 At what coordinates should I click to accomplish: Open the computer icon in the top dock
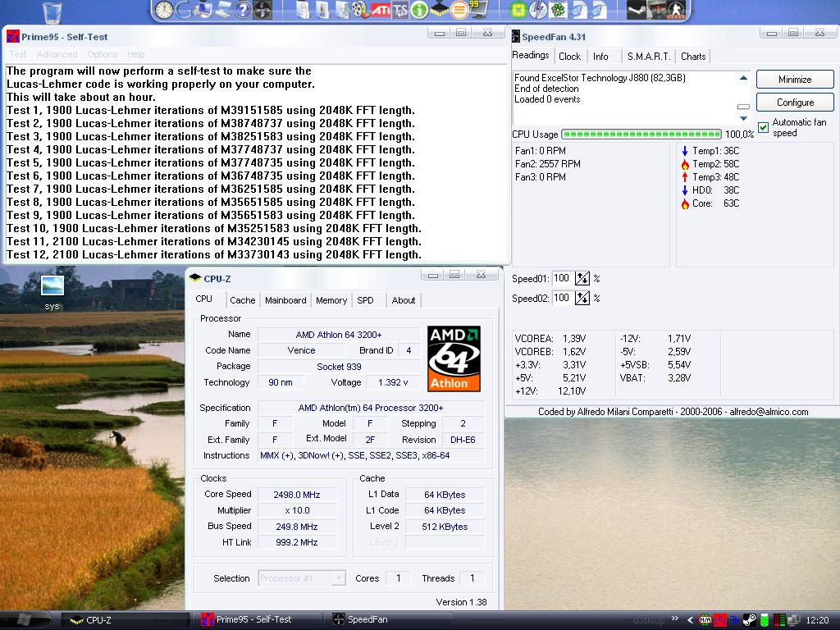203,10
